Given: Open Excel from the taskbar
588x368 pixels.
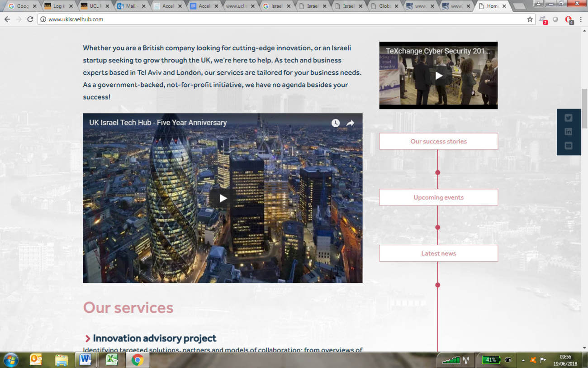Looking at the screenshot, I should tap(112, 360).
